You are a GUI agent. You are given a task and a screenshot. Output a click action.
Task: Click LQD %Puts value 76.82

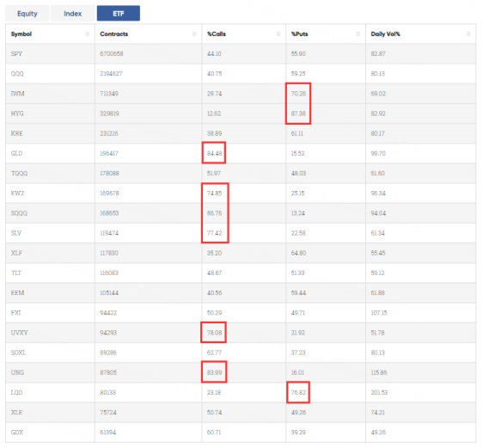coord(298,393)
